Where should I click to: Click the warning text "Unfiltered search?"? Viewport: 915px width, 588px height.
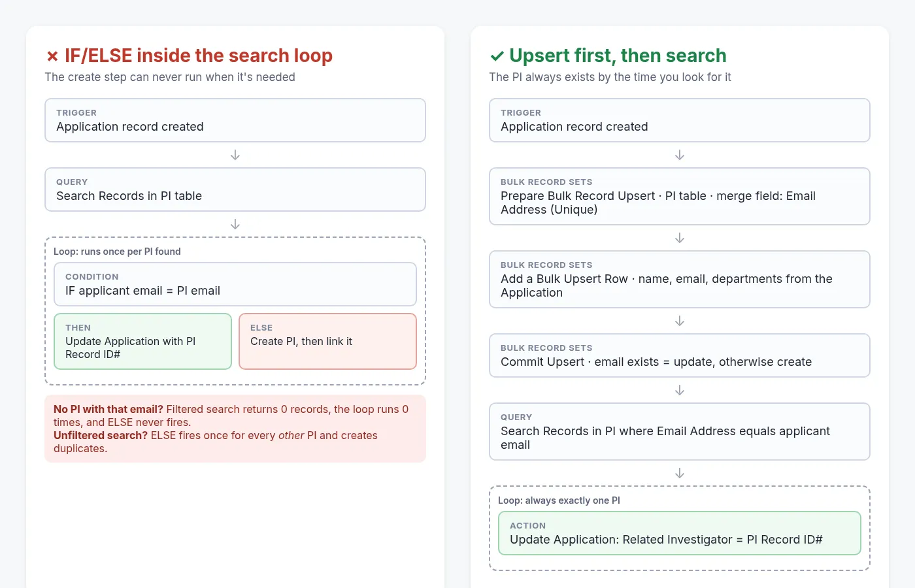point(101,436)
